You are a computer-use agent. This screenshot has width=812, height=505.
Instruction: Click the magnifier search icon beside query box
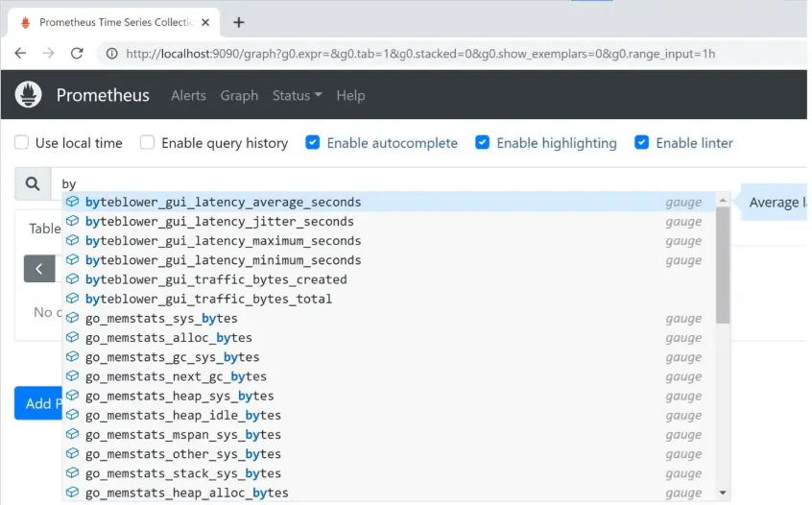click(33, 183)
